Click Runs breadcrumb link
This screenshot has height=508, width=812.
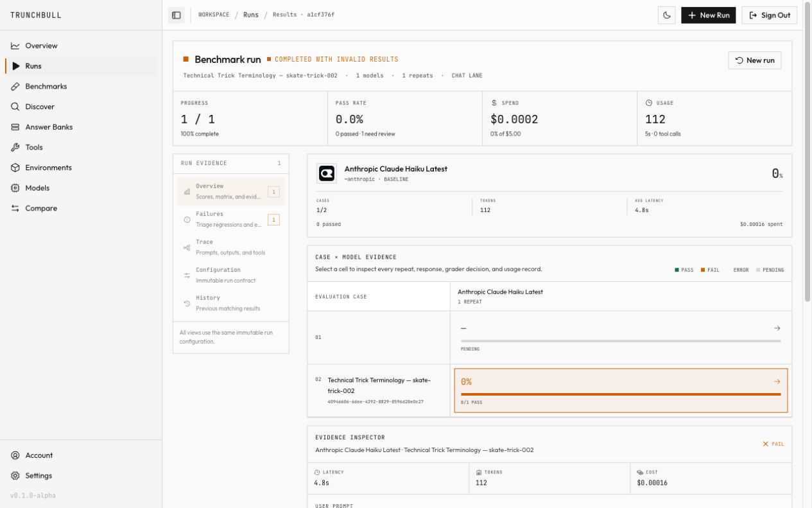point(251,15)
